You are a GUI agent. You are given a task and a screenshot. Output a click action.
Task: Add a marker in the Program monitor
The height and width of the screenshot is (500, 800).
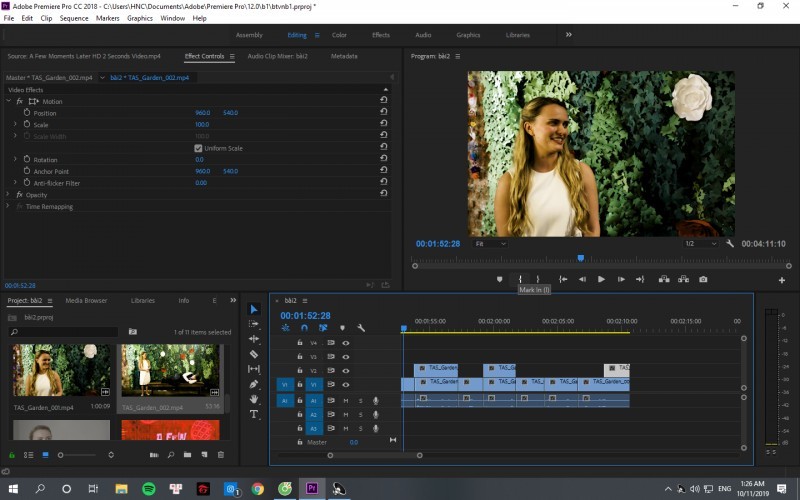[499, 279]
